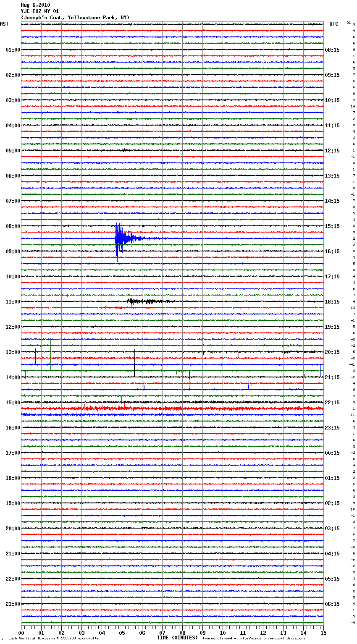This screenshot has width=357, height=644.
Task: Click the UTC timezone label
Action: 333,24
